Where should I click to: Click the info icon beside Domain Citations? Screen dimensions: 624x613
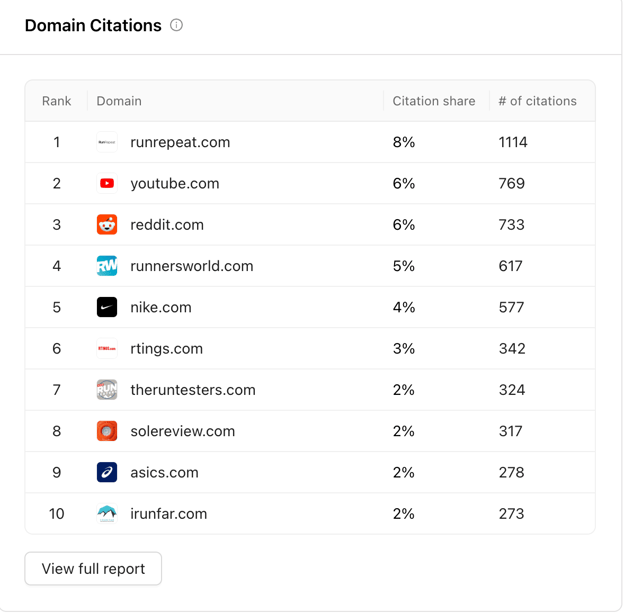176,25
